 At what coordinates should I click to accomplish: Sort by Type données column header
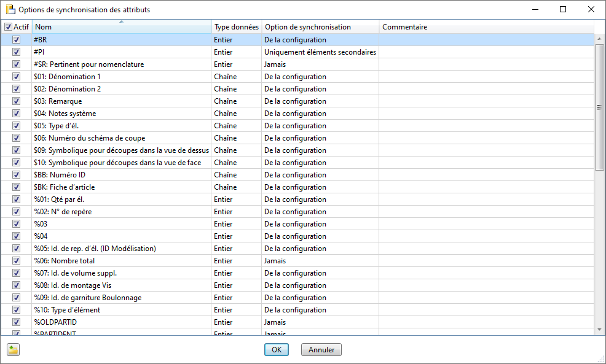point(236,27)
